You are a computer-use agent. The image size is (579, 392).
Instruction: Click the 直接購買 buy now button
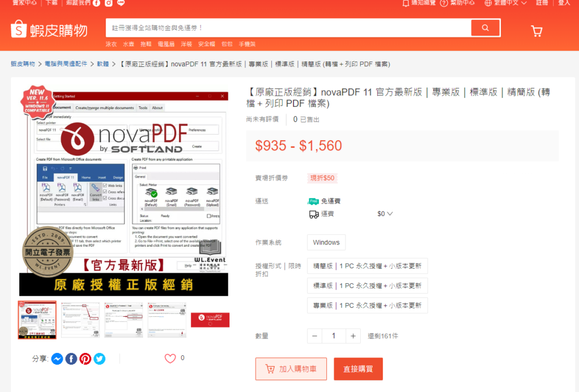tap(358, 369)
